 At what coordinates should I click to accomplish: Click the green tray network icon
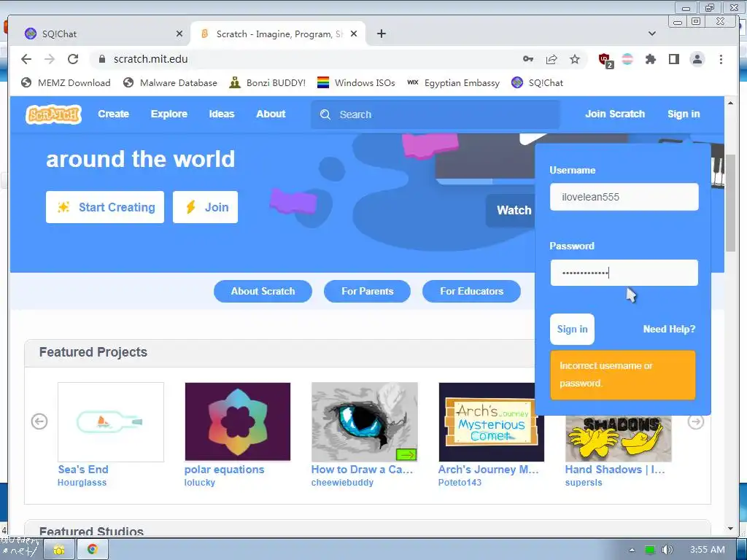pyautogui.click(x=650, y=550)
